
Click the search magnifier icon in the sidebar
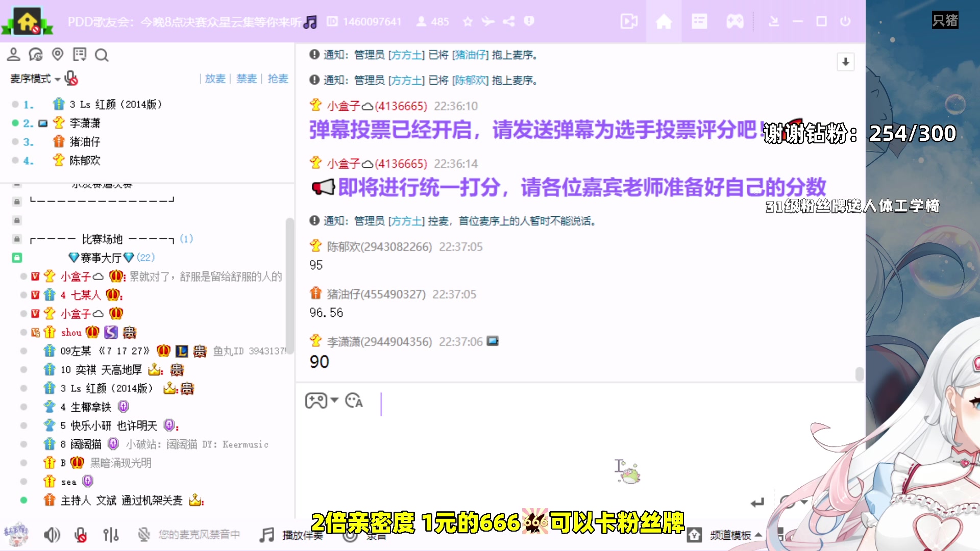click(102, 55)
